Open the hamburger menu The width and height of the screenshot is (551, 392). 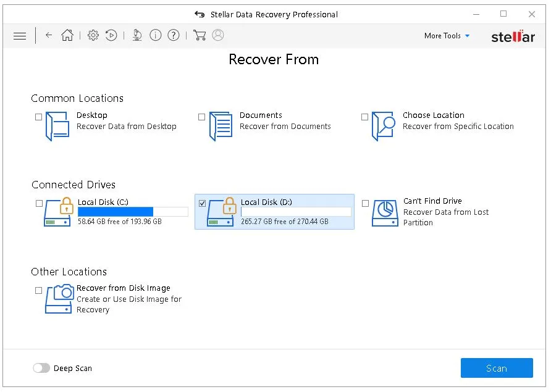(19, 36)
